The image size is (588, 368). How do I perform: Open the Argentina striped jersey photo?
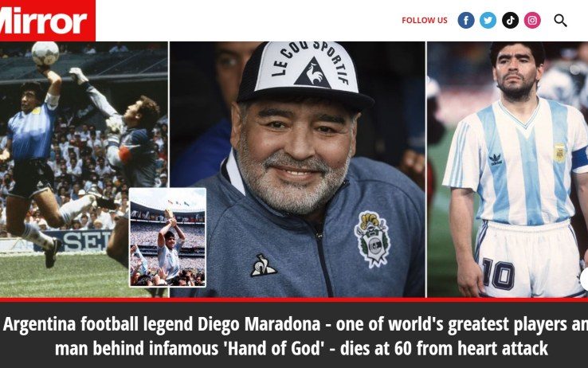click(508, 170)
